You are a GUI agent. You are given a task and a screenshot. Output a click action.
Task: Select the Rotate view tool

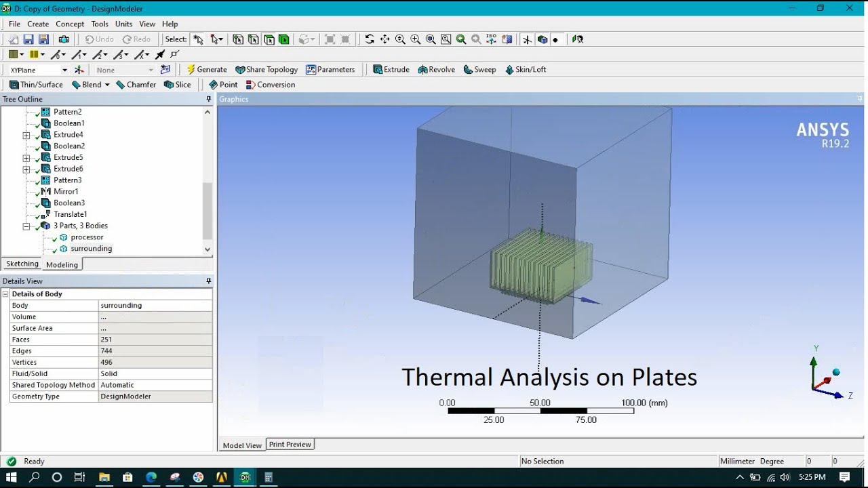pos(370,39)
